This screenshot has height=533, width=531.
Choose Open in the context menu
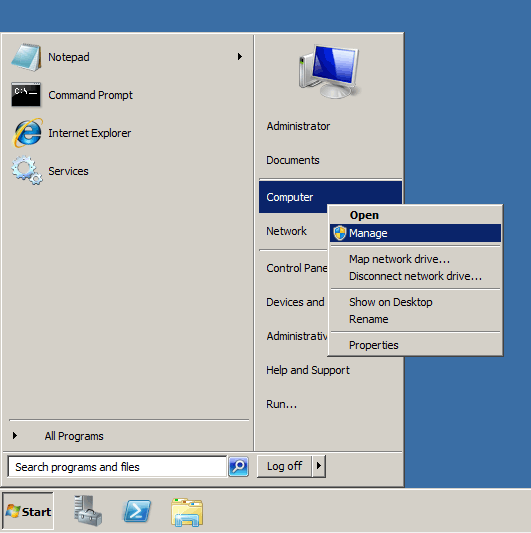(415, 215)
